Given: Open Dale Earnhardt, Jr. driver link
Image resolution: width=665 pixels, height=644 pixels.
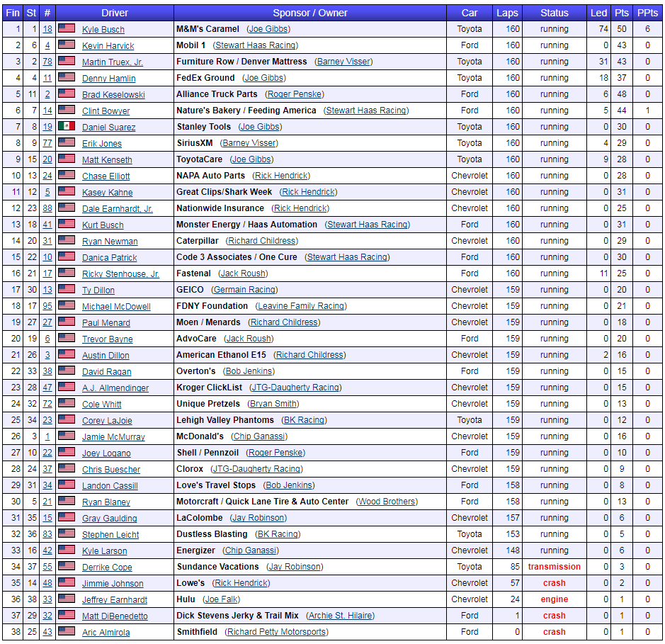Looking at the screenshot, I should pyautogui.click(x=118, y=209).
